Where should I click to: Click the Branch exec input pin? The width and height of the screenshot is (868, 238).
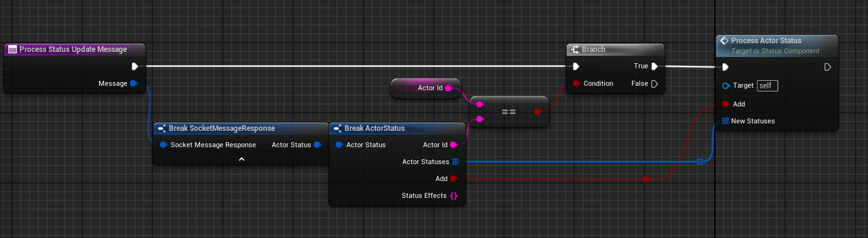(x=576, y=66)
